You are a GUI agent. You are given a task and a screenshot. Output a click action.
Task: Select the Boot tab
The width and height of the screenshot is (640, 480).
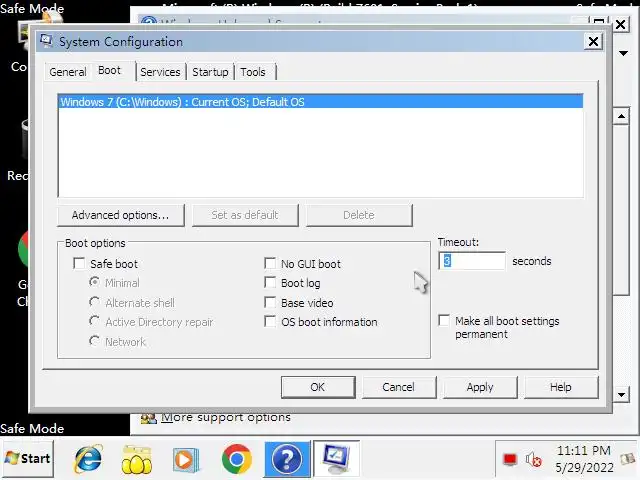coord(109,71)
